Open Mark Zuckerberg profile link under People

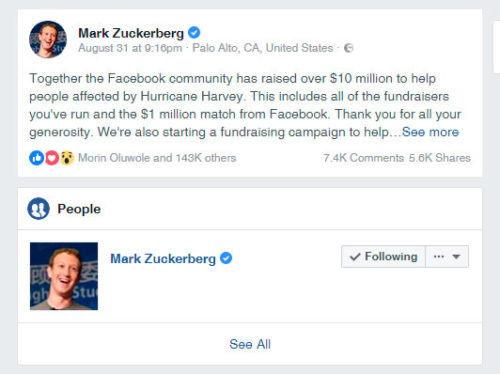click(163, 258)
